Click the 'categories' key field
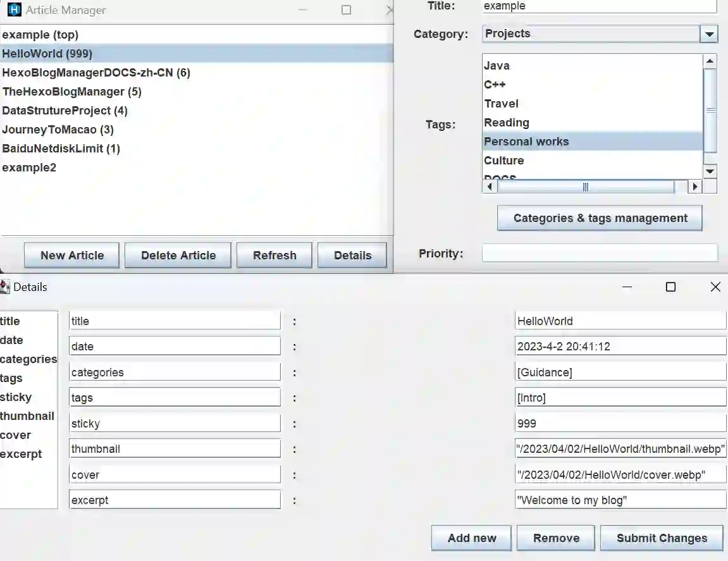 pyautogui.click(x=175, y=372)
